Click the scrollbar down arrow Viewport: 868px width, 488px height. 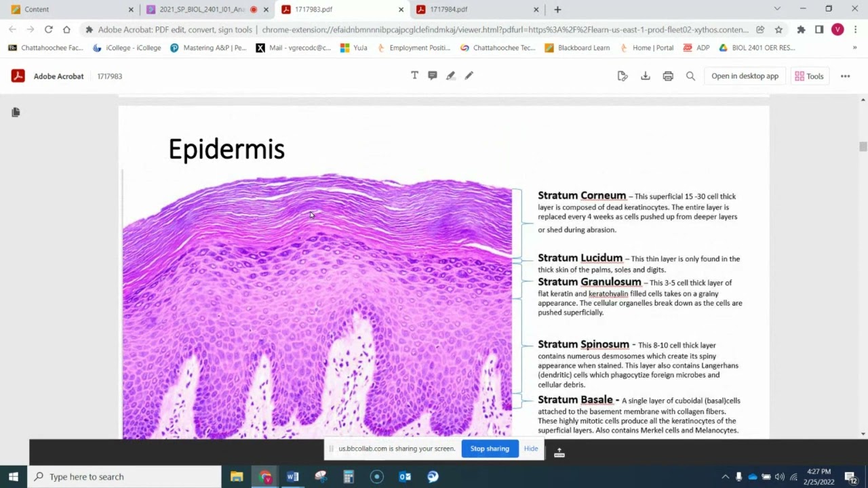point(863,434)
